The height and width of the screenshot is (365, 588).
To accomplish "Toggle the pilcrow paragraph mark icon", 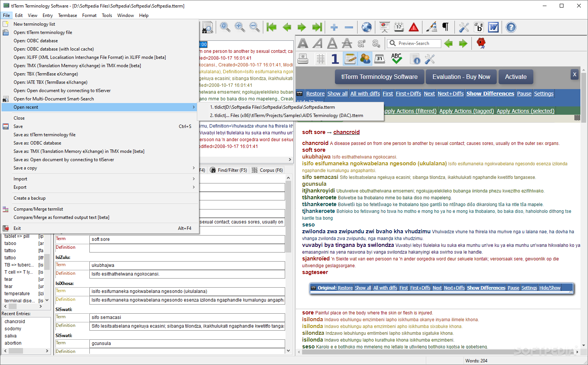I will point(445,27).
